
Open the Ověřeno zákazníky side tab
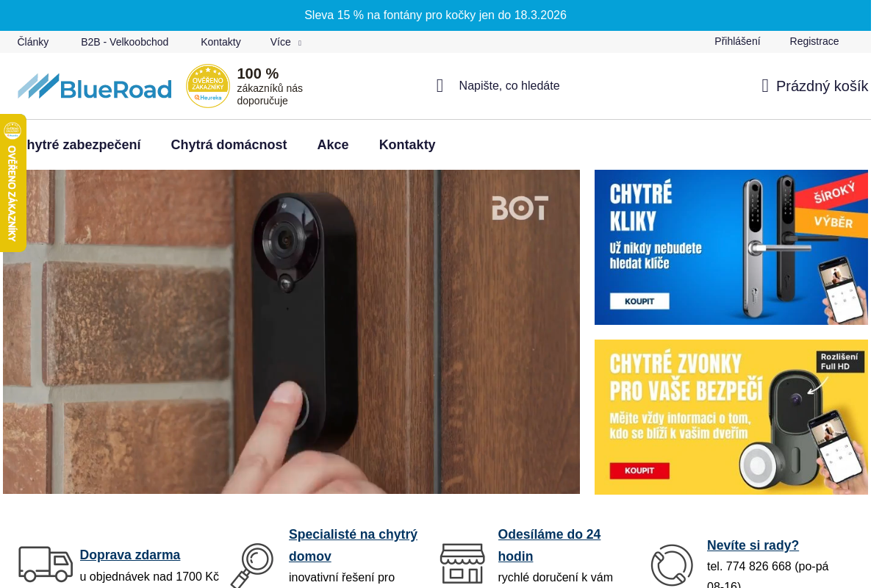[12, 183]
